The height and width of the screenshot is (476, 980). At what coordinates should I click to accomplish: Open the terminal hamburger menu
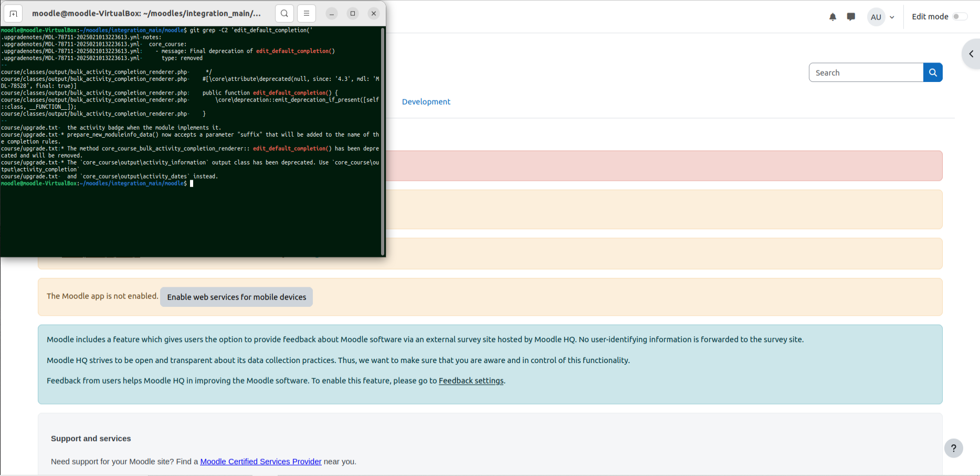click(307, 14)
